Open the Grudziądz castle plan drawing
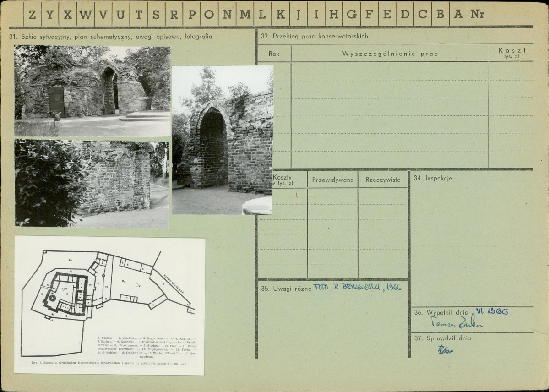The height and width of the screenshot is (392, 549). pyautogui.click(x=109, y=305)
